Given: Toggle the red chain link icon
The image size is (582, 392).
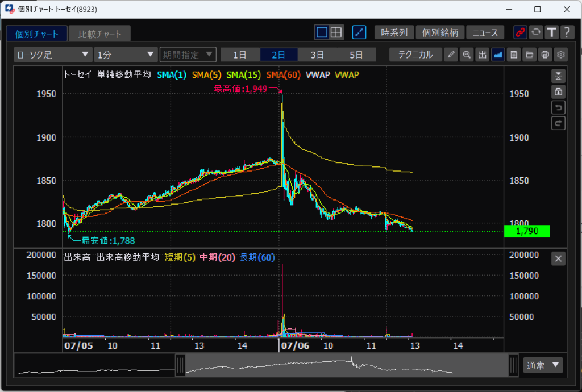Looking at the screenshot, I should pyautogui.click(x=521, y=32).
